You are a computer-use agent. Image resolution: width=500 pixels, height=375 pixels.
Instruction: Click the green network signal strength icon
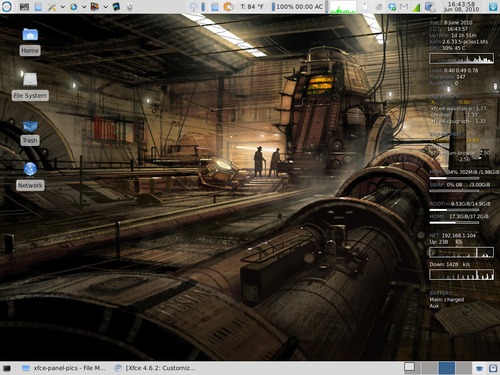pos(416,7)
